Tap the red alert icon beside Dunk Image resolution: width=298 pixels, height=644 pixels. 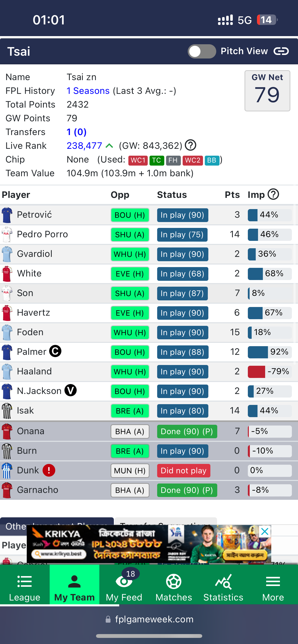pyautogui.click(x=49, y=470)
